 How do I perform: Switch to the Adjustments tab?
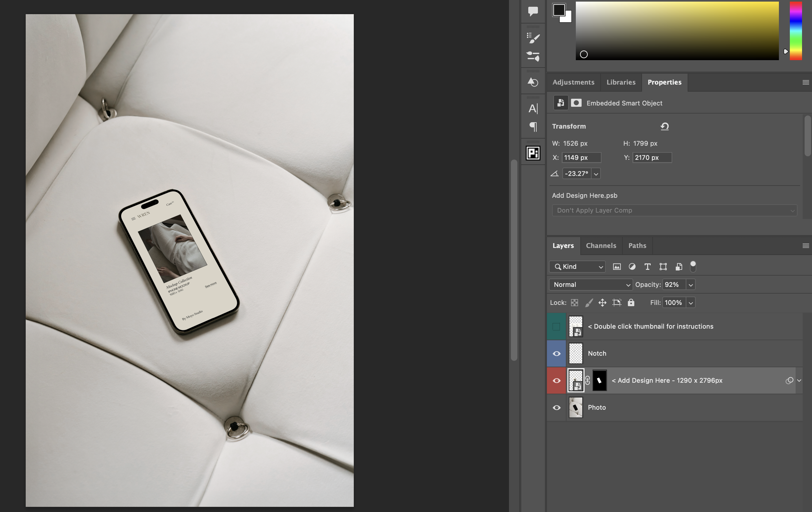(x=573, y=82)
